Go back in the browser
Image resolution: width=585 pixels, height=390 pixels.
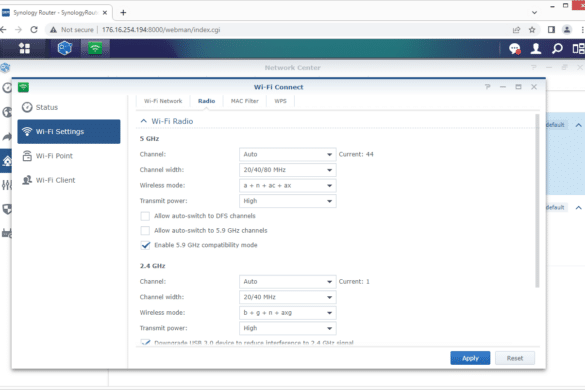[3, 30]
